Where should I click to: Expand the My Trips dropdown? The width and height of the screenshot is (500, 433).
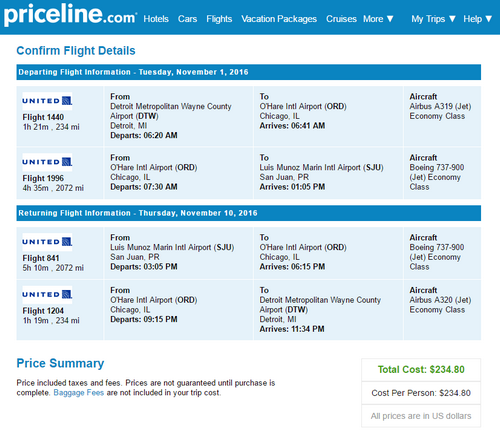coord(433,19)
